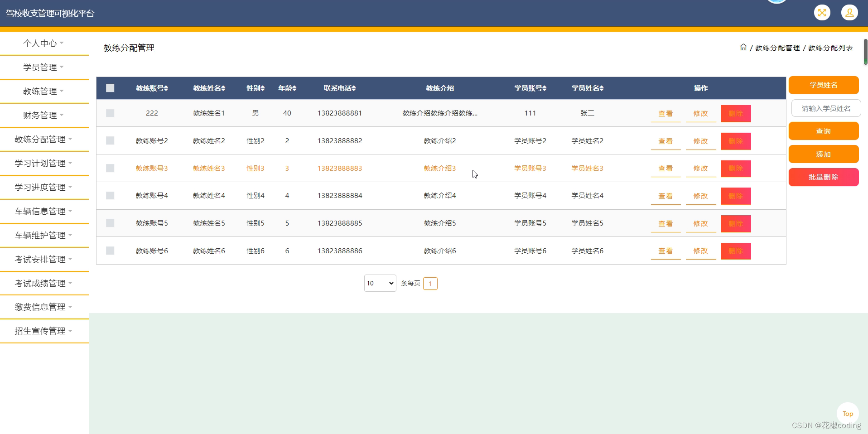The width and height of the screenshot is (868, 434).
Task: Click inside the 请输入学员姓名 input field
Action: [826, 108]
